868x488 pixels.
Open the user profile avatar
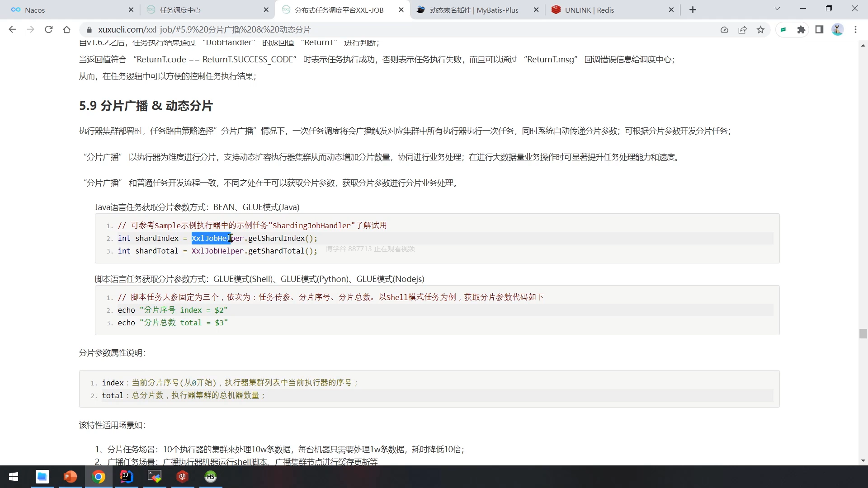[837, 29]
